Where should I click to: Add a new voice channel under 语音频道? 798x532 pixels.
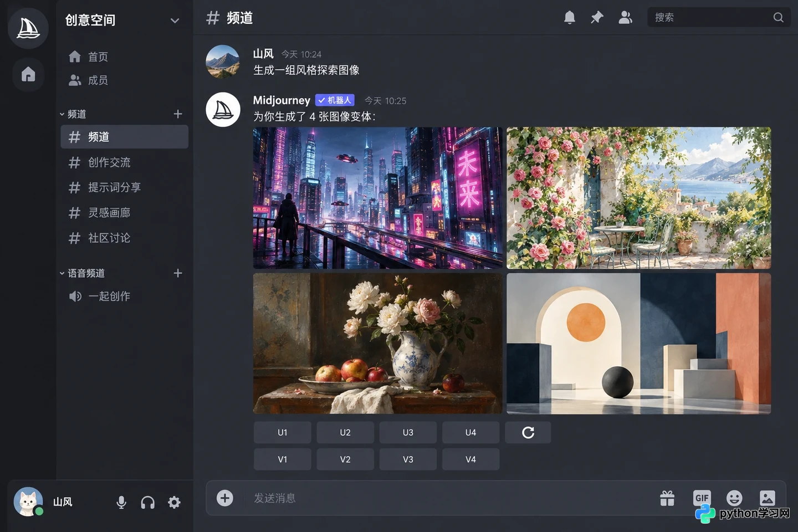[x=178, y=273]
